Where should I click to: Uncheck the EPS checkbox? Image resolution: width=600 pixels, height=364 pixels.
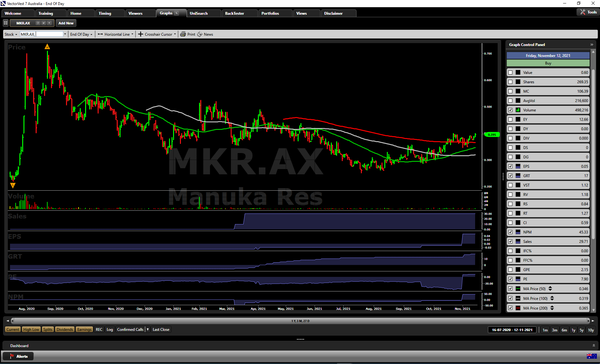click(510, 167)
